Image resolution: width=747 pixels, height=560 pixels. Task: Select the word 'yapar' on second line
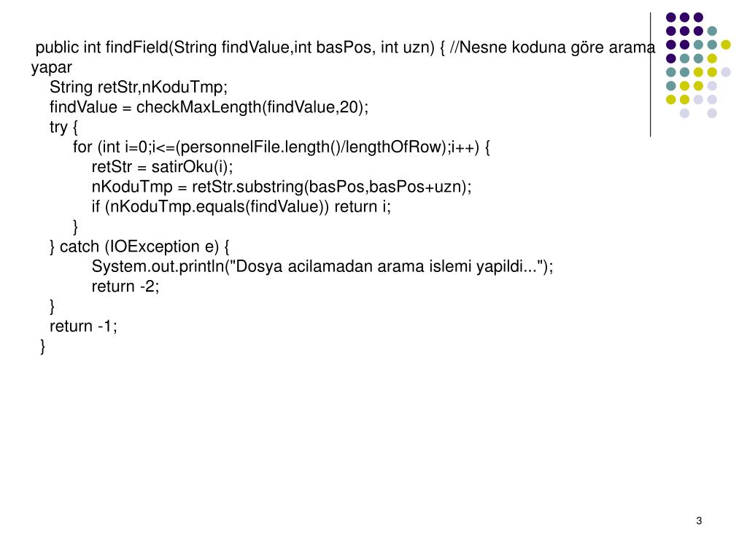pyautogui.click(x=52, y=68)
